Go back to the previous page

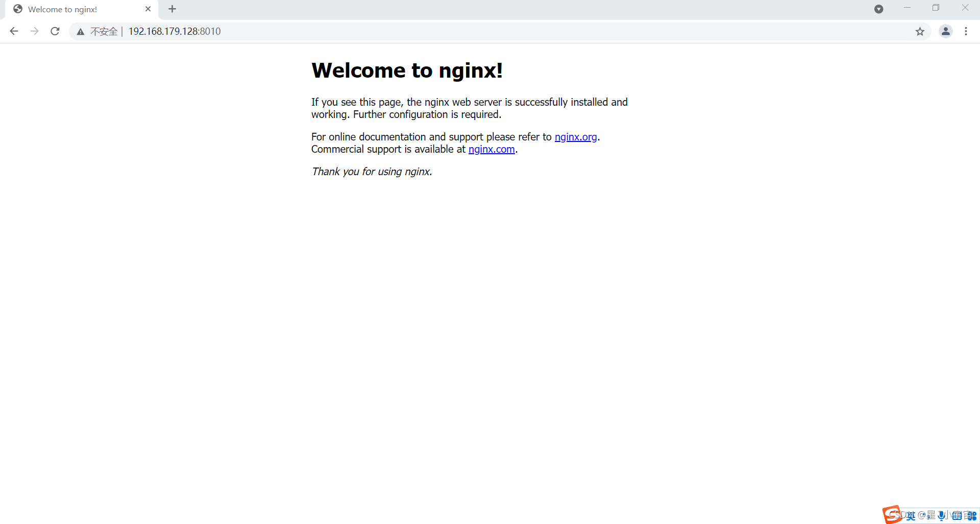[14, 31]
